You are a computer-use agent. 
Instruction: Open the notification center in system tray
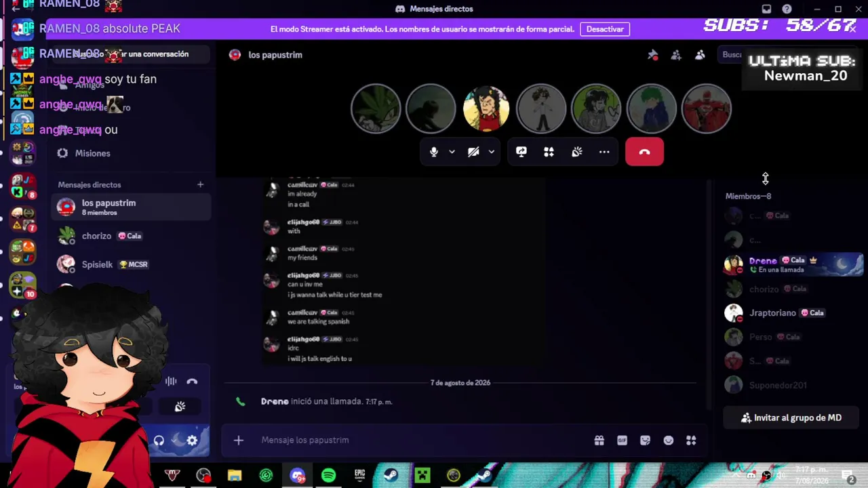coord(848,476)
